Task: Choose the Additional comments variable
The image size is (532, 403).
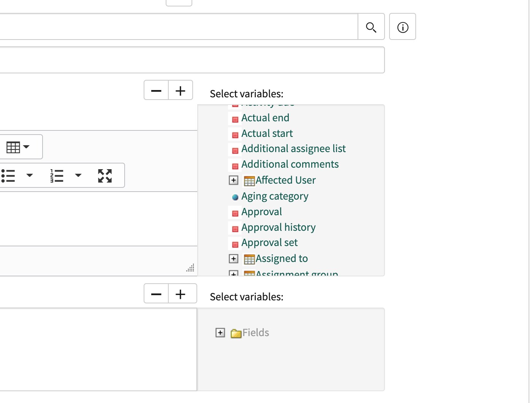Action: (290, 164)
